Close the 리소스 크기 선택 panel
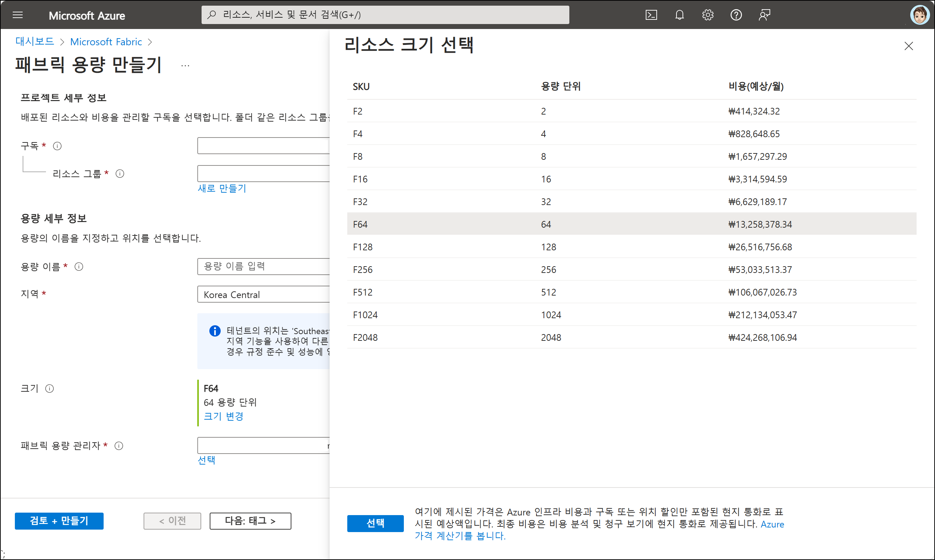935x560 pixels. point(908,46)
